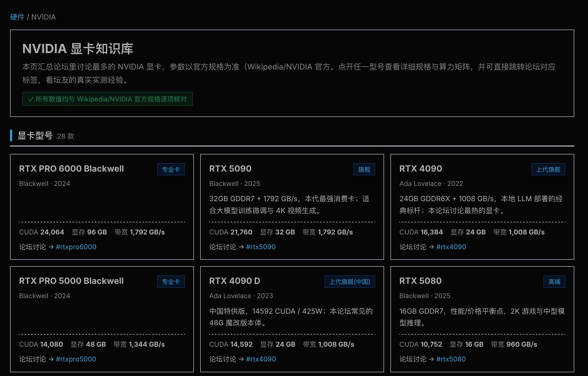Click the 上代旗舰(中国) tag
The height and width of the screenshot is (376, 588).
point(350,281)
